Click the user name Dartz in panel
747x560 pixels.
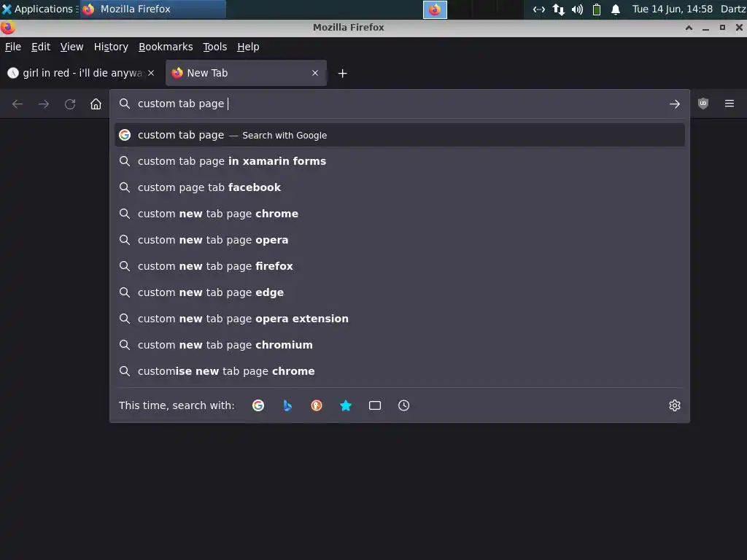pyautogui.click(x=733, y=9)
